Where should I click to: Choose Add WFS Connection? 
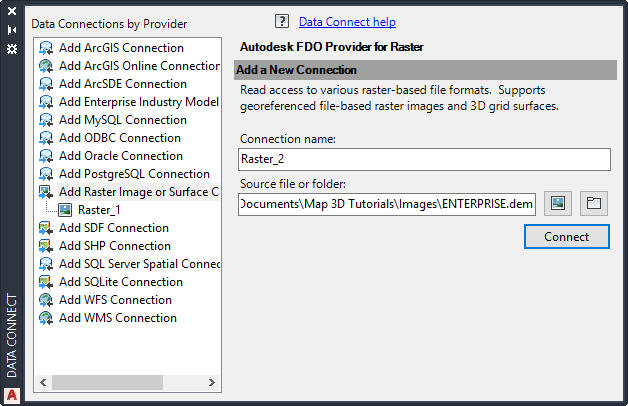[x=115, y=300]
